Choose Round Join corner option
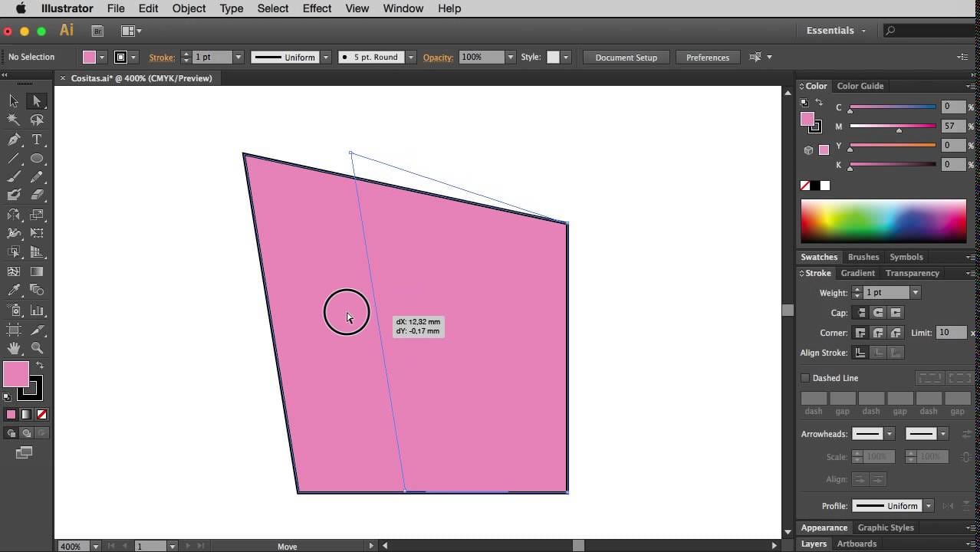Screen dimensions: 980x552 pos(878,333)
